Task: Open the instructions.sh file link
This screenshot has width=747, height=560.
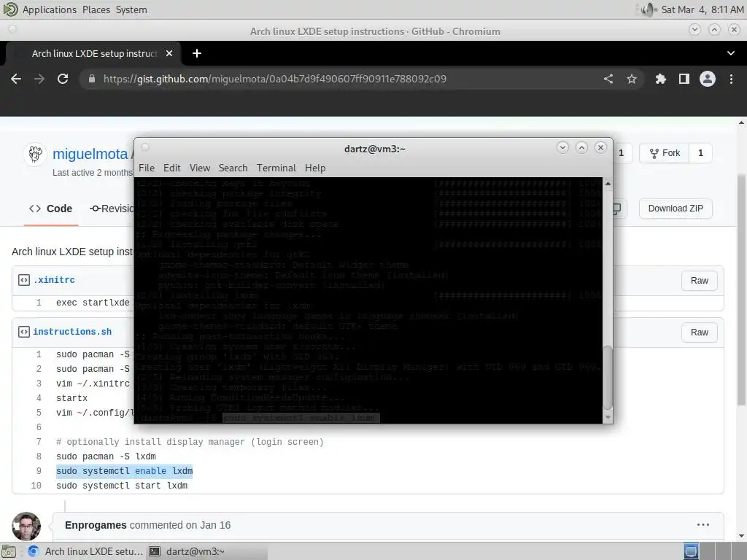Action: tap(72, 332)
